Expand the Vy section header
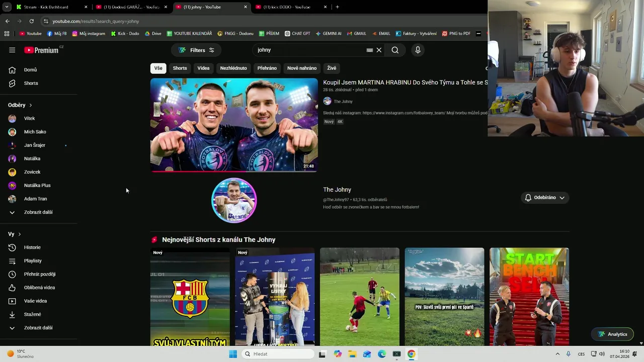 click(14, 234)
